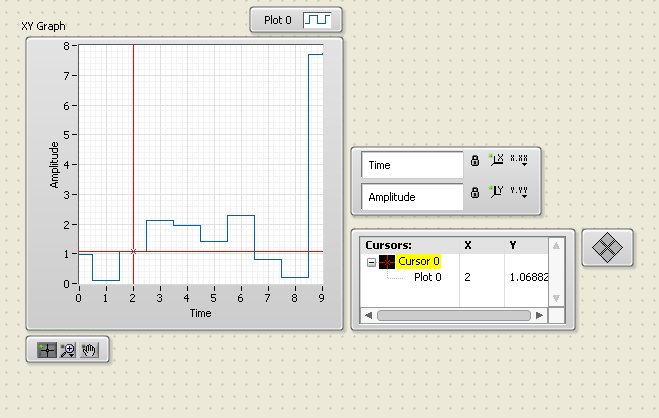Viewport: 659px width, 418px height.
Task: Edit the Time scale name field
Action: click(x=412, y=165)
